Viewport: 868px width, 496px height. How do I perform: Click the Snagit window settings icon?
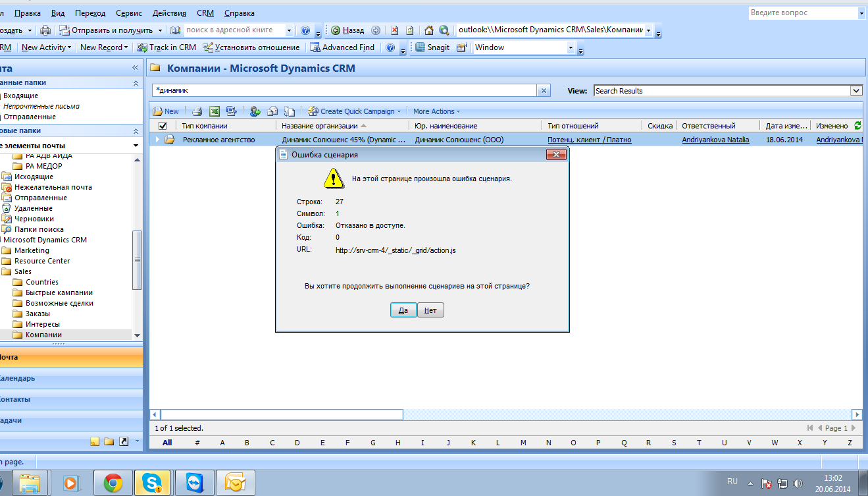[x=461, y=47]
